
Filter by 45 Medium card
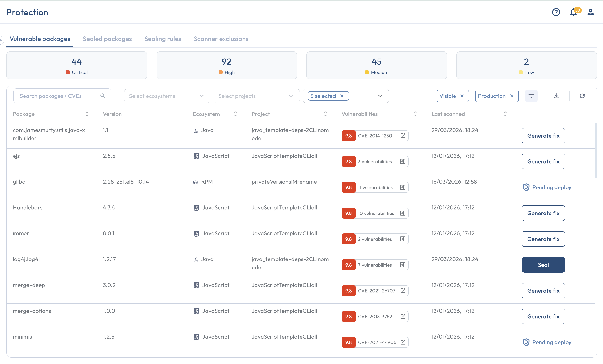click(x=376, y=65)
